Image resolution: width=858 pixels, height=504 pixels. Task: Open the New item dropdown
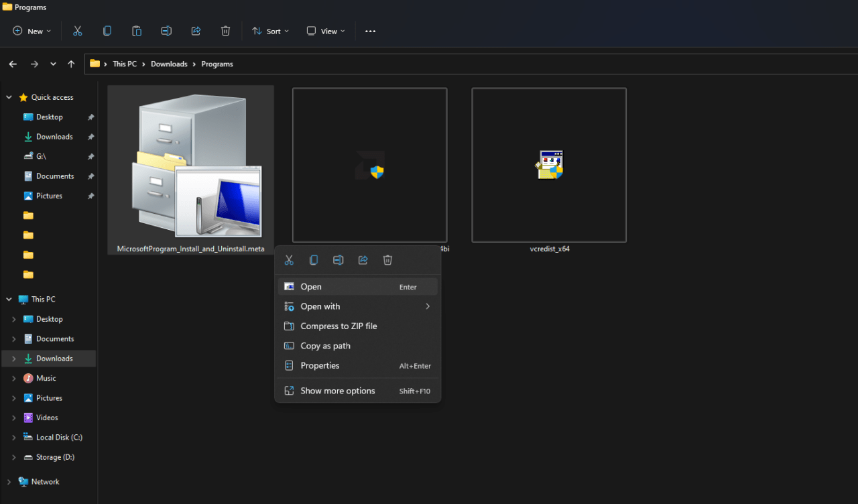(x=32, y=31)
